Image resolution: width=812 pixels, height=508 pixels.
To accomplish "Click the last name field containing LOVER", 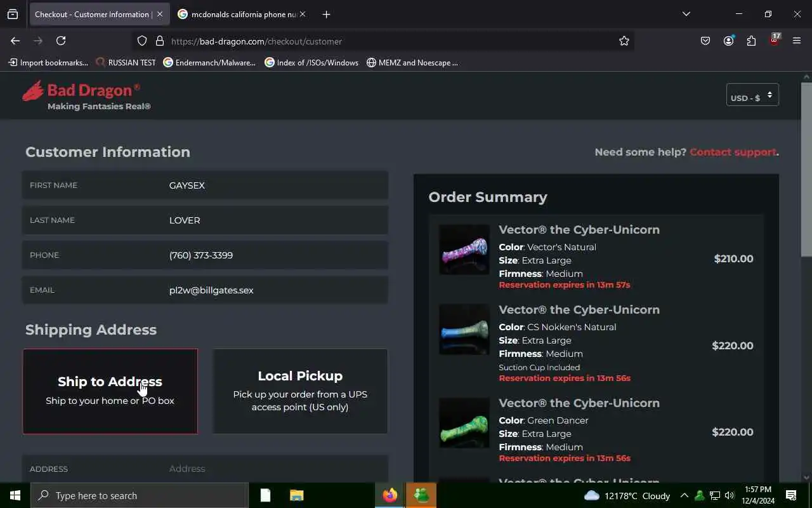I will (x=205, y=220).
